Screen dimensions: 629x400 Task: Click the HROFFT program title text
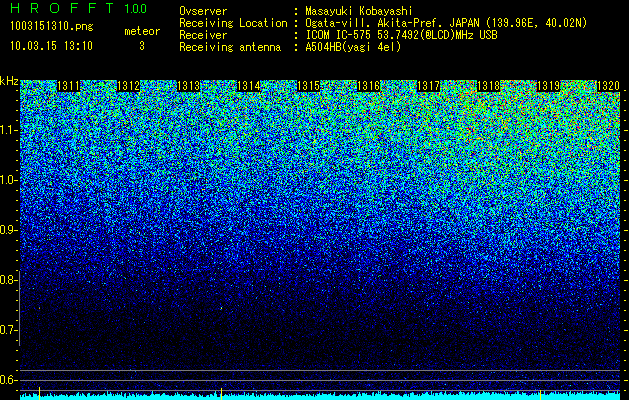pyautogui.click(x=62, y=8)
